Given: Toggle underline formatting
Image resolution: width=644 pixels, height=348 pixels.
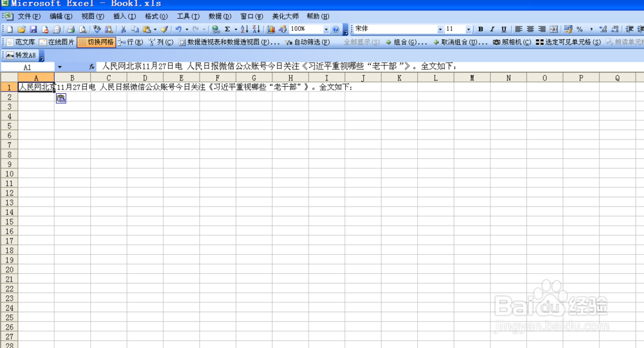Looking at the screenshot, I should click(504, 29).
